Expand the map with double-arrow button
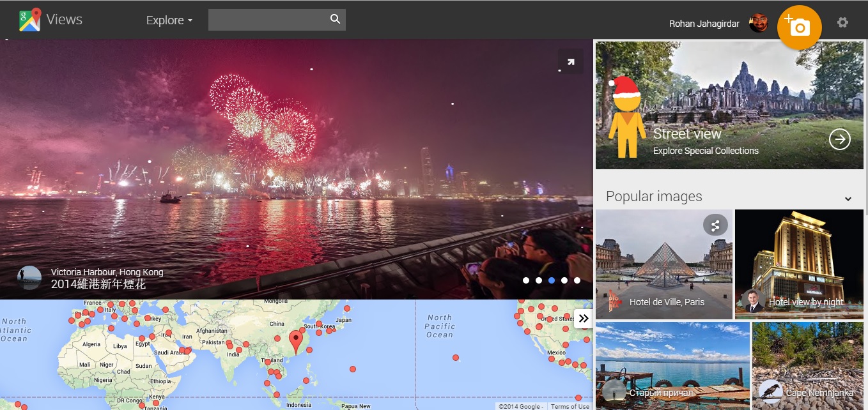 click(583, 318)
